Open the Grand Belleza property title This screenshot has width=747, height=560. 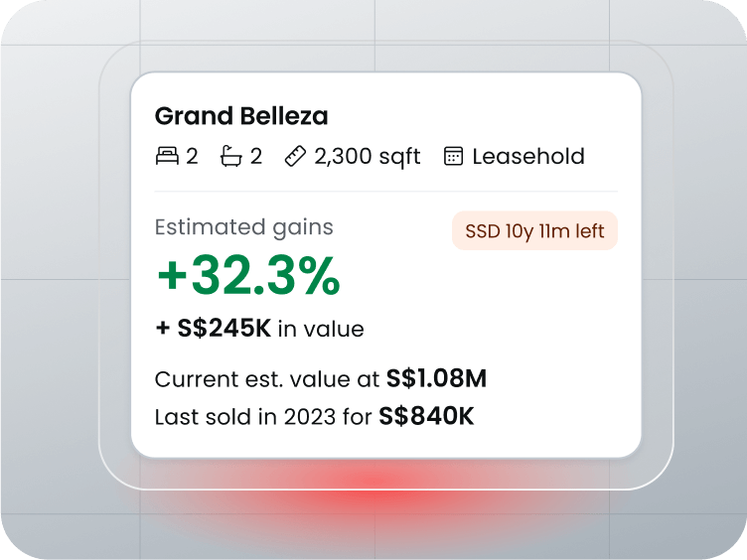click(x=241, y=116)
